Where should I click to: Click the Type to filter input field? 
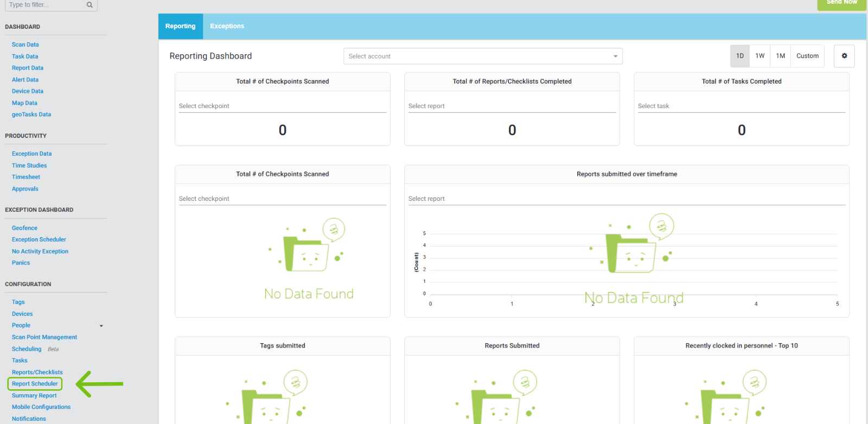(45, 5)
